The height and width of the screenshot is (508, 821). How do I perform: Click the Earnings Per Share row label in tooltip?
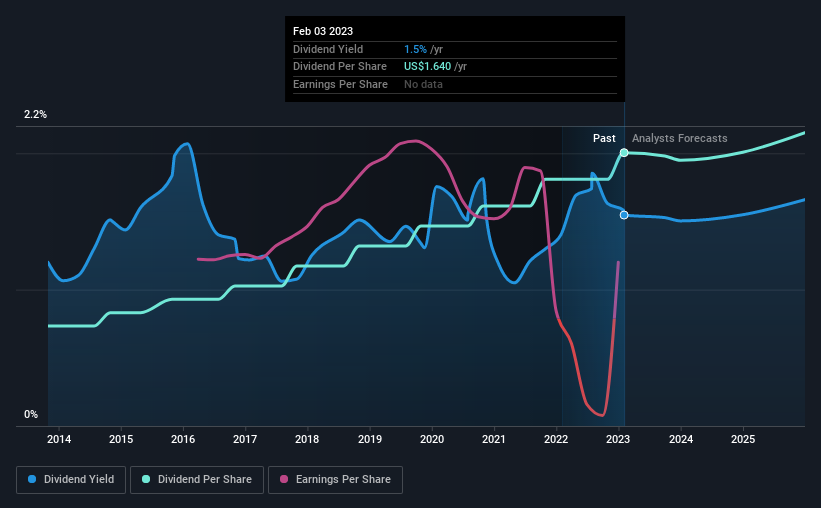tap(340, 84)
